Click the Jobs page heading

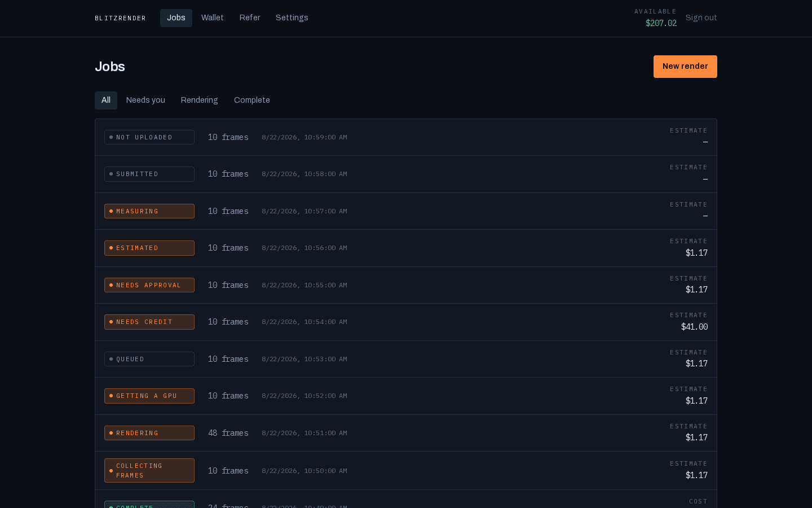(x=110, y=67)
